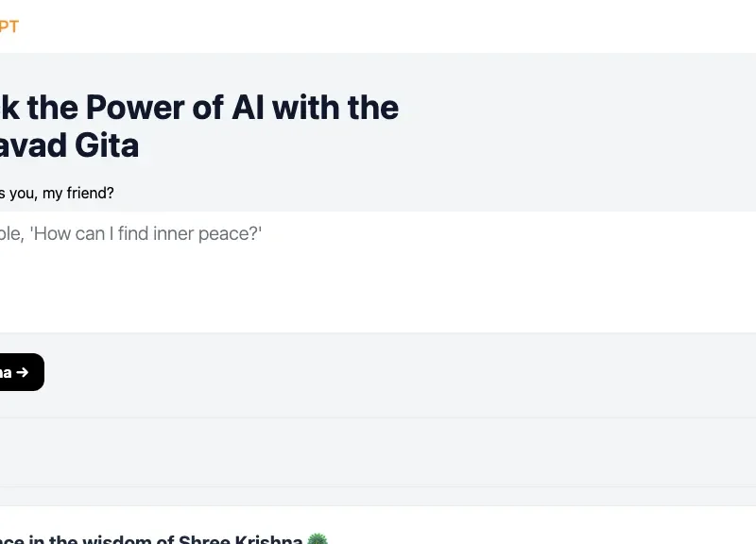756x544 pixels.
Task: Click the word 'Gita' in the headline
Action: pos(107,145)
